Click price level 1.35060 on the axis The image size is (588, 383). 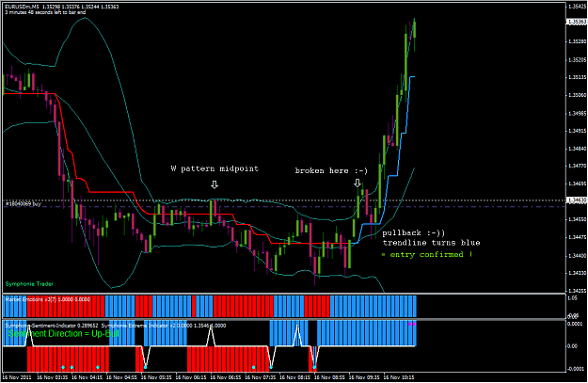577,95
